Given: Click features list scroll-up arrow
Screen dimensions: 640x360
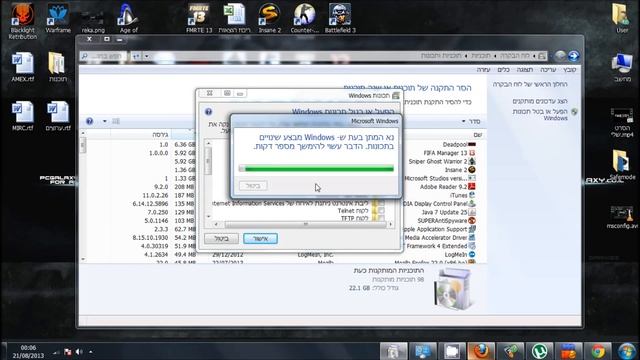Looking at the screenshot, I should click(x=208, y=143).
